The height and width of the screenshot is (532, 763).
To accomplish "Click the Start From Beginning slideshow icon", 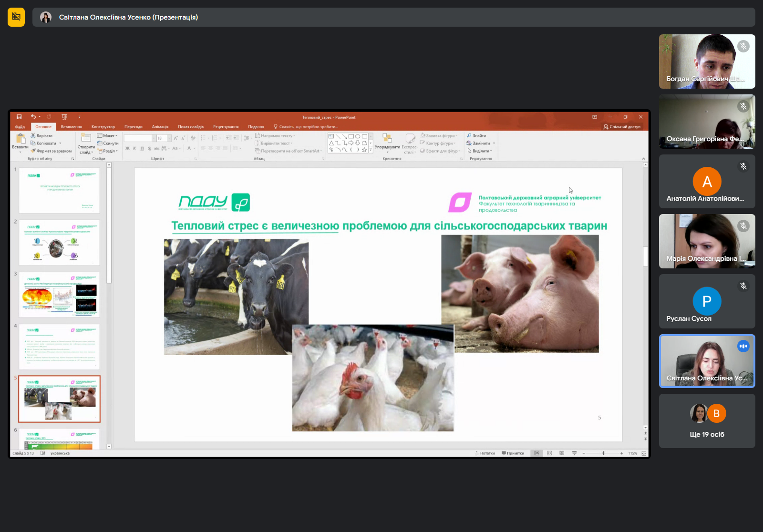I will [64, 117].
